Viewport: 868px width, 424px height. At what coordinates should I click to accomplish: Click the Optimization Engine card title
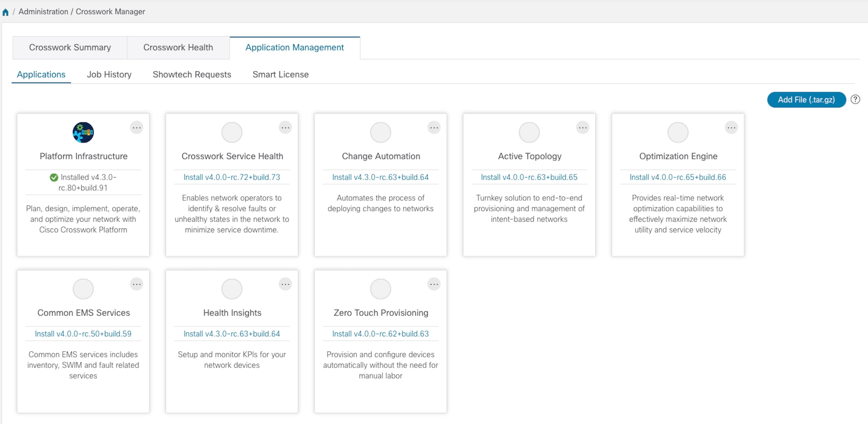pyautogui.click(x=678, y=157)
